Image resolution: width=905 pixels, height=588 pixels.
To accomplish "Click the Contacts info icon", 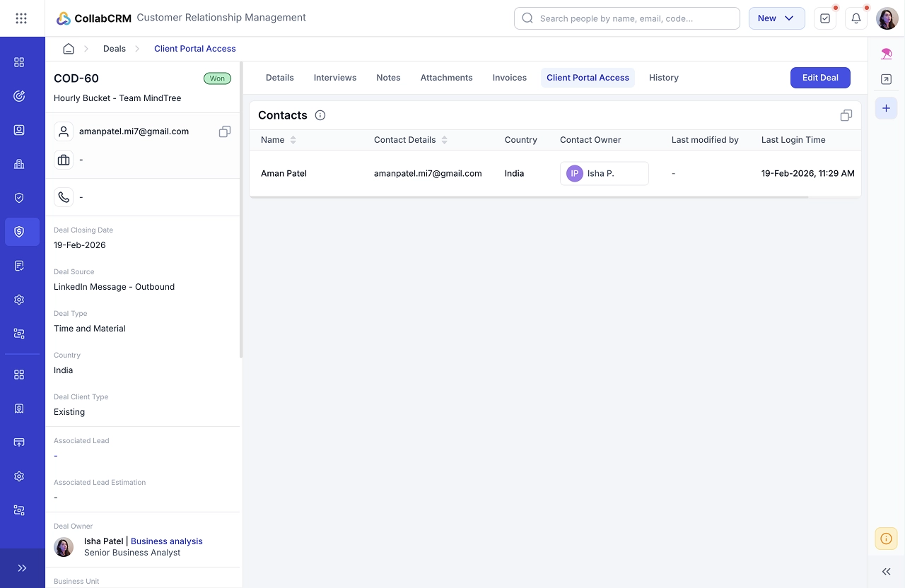I will click(320, 115).
